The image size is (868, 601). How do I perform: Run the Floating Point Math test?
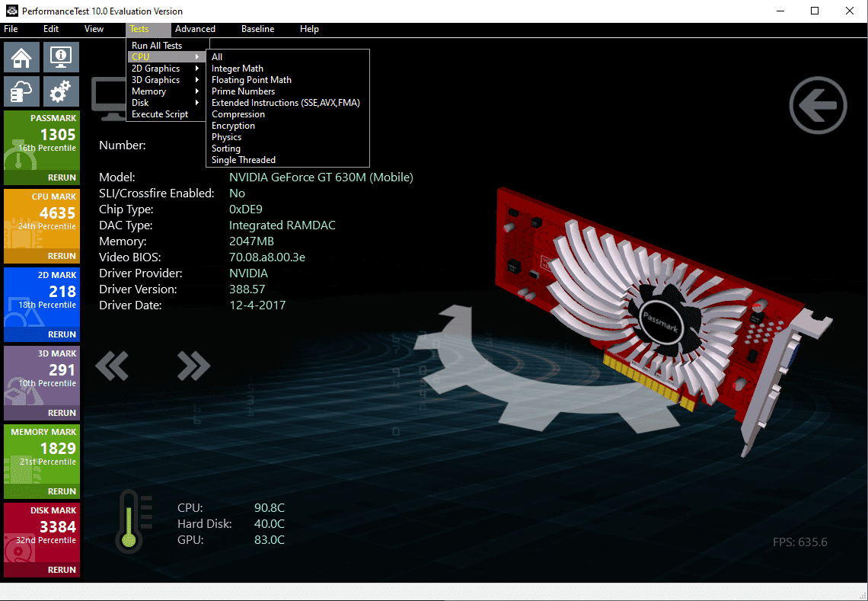click(287, 80)
